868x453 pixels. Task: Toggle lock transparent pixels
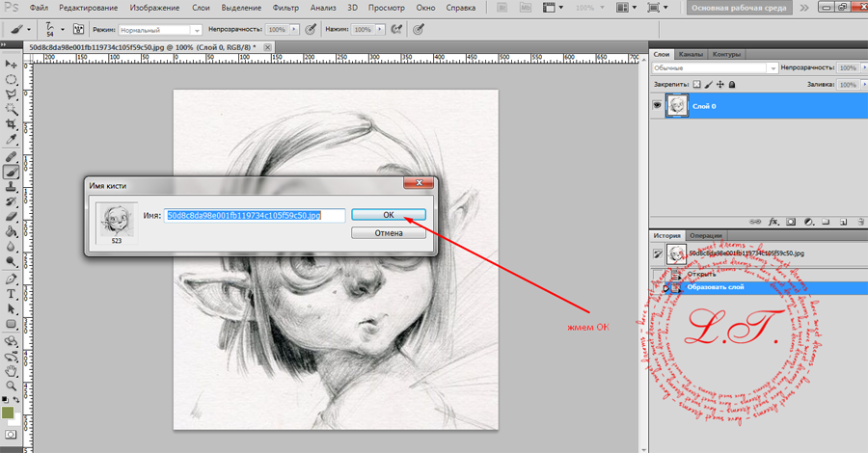(x=697, y=85)
